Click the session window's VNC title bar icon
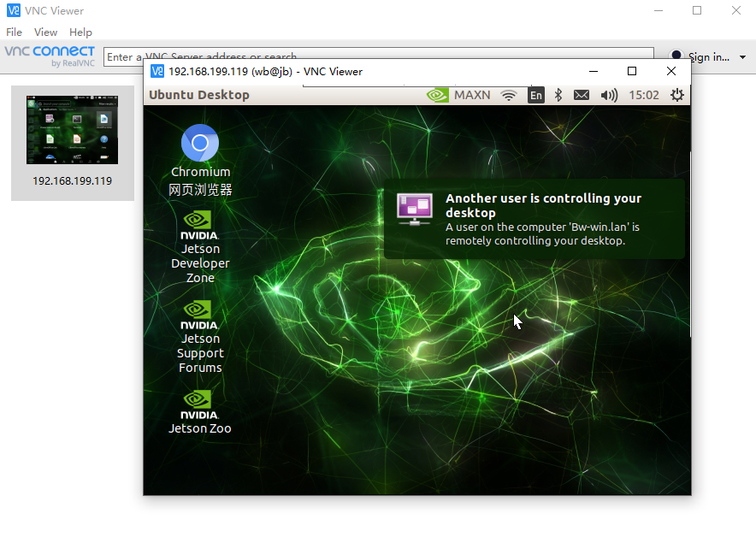756x537 pixels. pos(157,71)
